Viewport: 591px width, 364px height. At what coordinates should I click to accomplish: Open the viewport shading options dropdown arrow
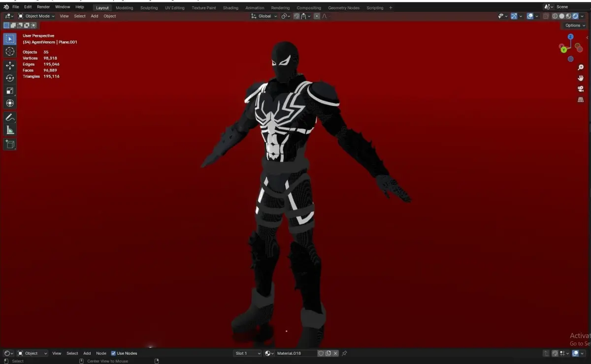pos(582,16)
